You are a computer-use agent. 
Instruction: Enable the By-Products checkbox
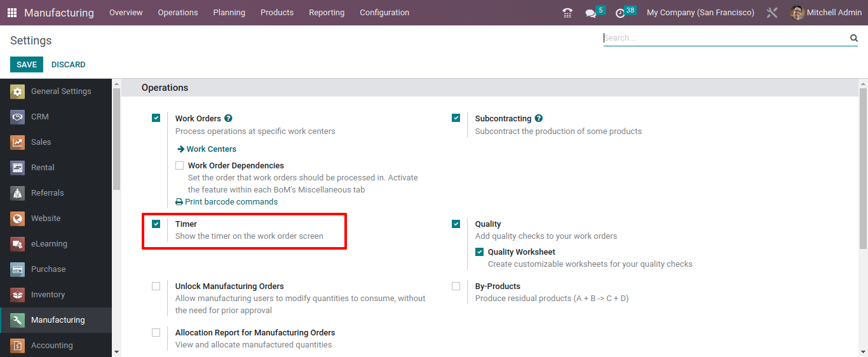456,286
